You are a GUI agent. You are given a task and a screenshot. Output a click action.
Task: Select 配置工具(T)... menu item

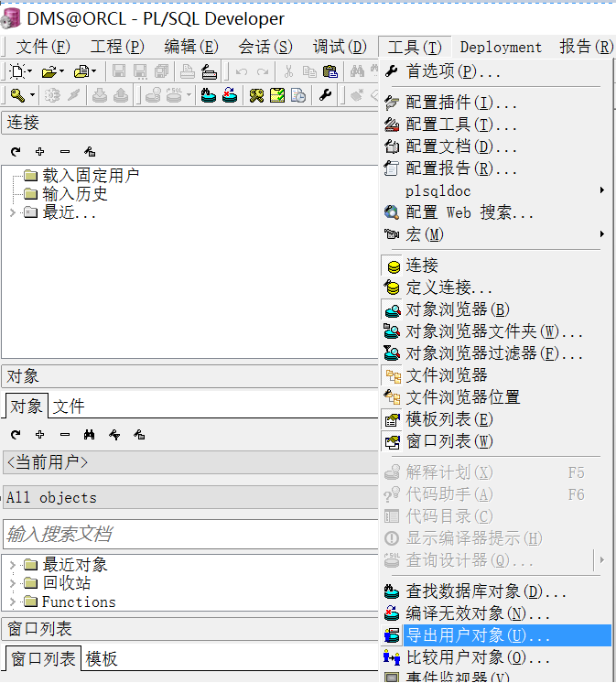pyautogui.click(x=495, y=125)
